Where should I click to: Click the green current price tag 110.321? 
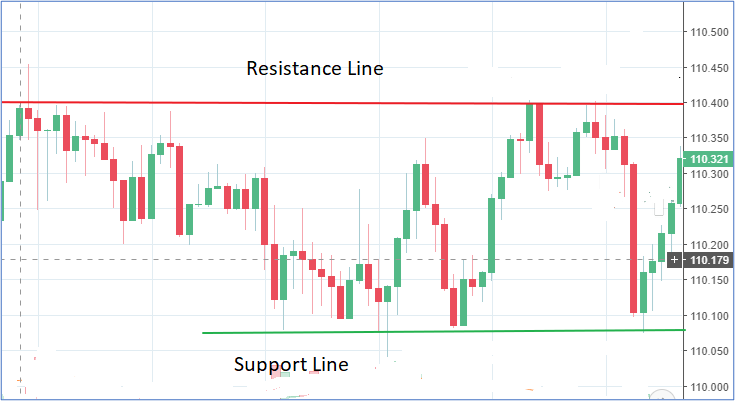point(708,159)
